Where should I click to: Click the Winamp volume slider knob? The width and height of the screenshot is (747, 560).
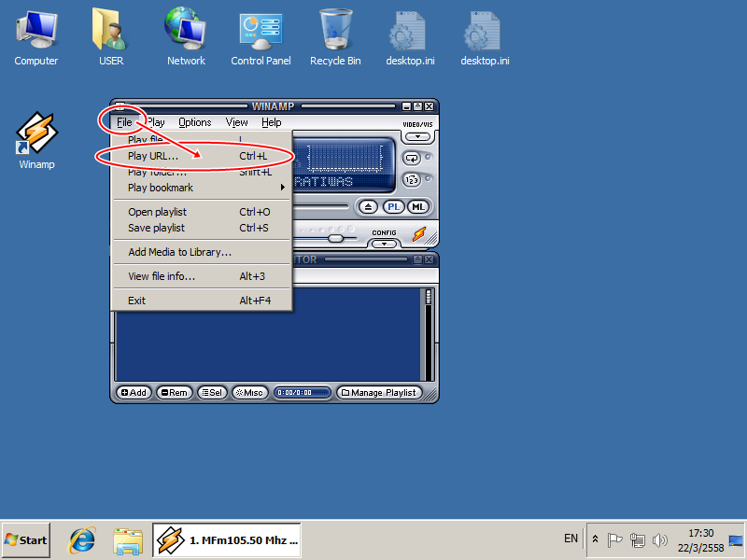[335, 238]
